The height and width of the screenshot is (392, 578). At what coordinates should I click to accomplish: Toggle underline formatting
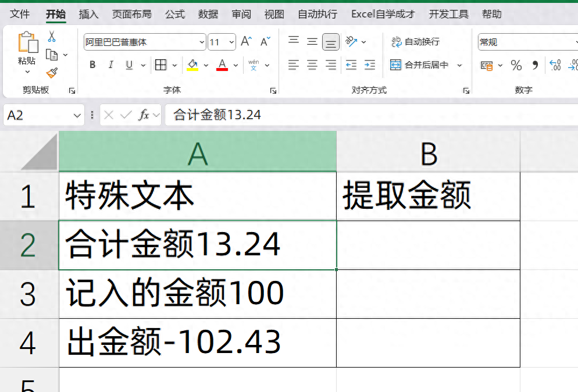click(x=129, y=65)
